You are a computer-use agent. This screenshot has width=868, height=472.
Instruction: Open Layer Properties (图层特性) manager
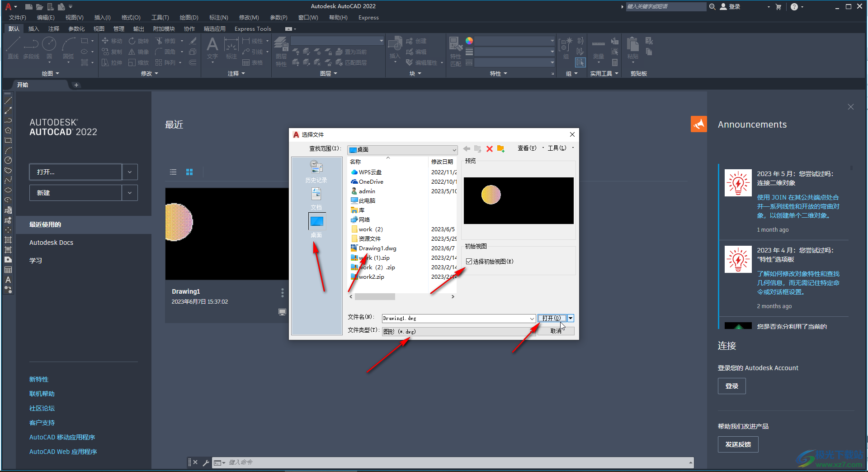click(281, 51)
